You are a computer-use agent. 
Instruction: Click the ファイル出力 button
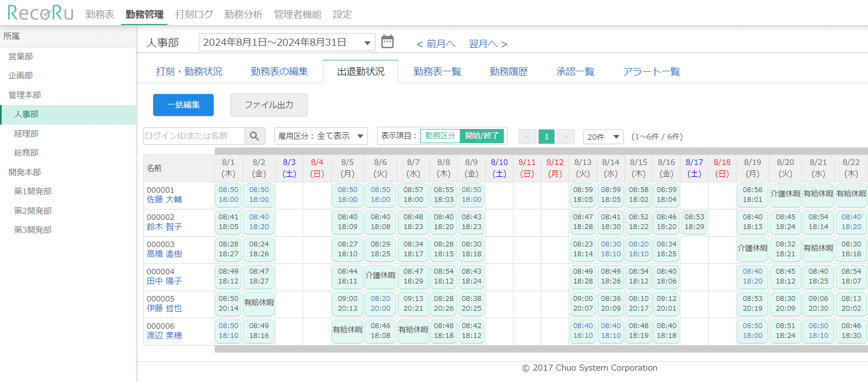click(269, 105)
